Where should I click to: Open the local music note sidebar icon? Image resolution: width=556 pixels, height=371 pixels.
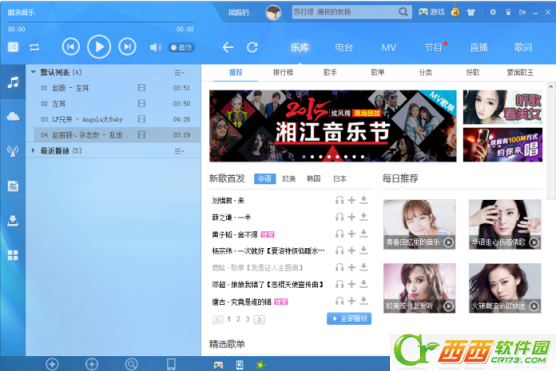13,82
